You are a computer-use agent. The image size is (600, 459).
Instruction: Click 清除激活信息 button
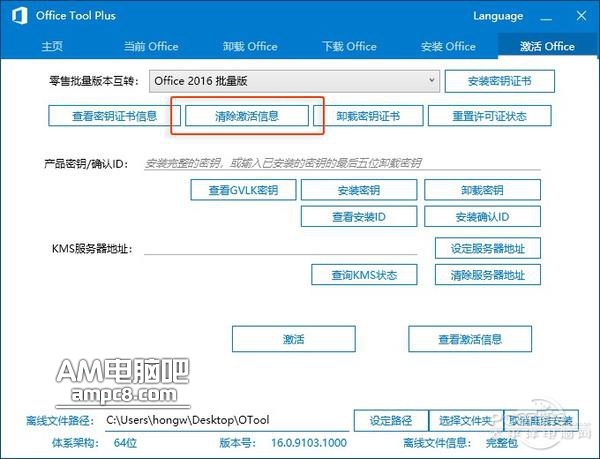coord(247,116)
